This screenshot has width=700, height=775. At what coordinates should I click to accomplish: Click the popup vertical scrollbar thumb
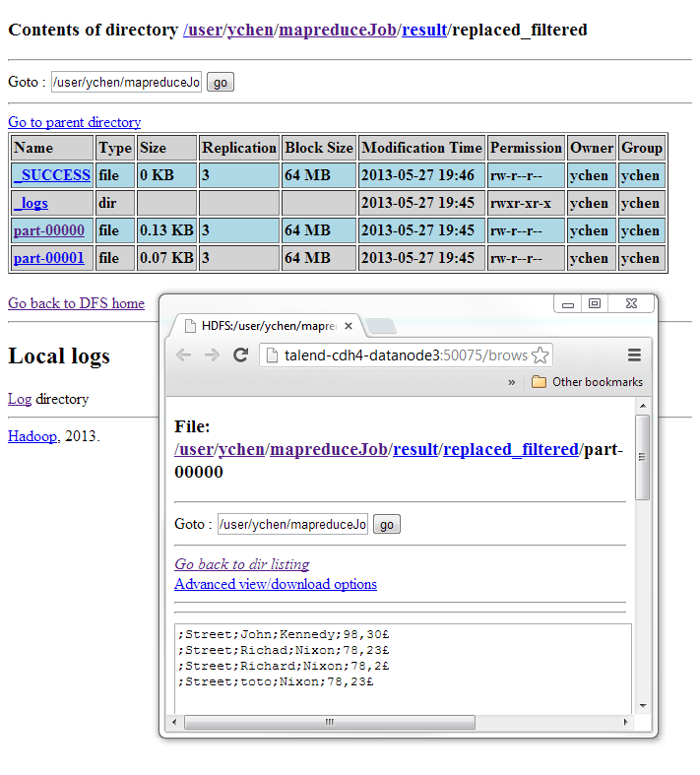pos(642,456)
